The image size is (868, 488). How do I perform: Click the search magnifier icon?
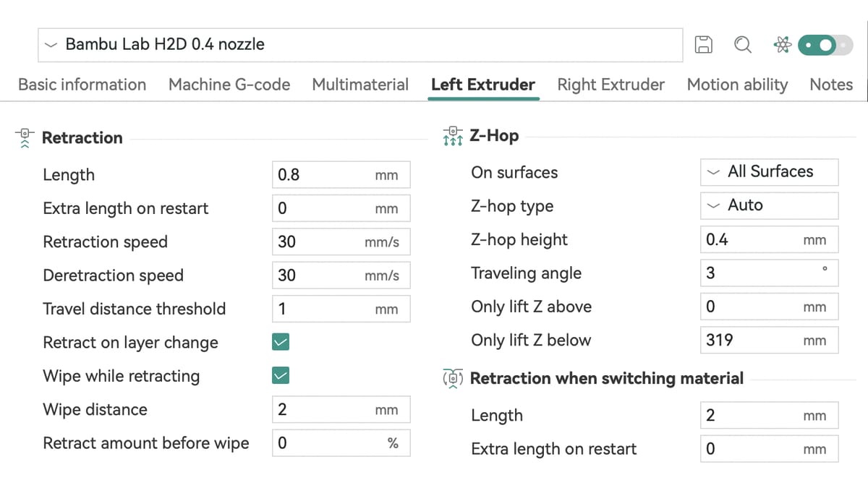[x=742, y=45]
